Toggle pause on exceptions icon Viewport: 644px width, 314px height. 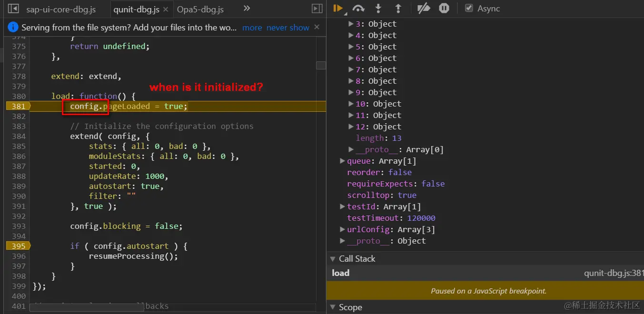[x=444, y=8]
